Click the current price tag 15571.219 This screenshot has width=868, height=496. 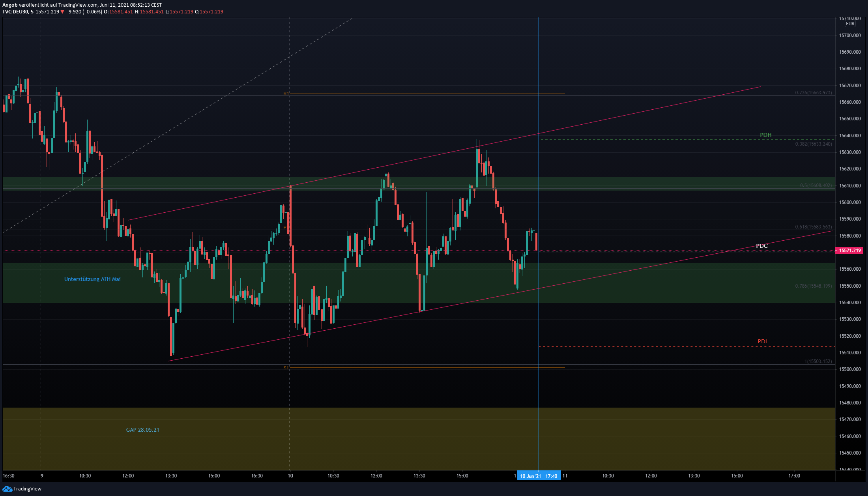(849, 251)
